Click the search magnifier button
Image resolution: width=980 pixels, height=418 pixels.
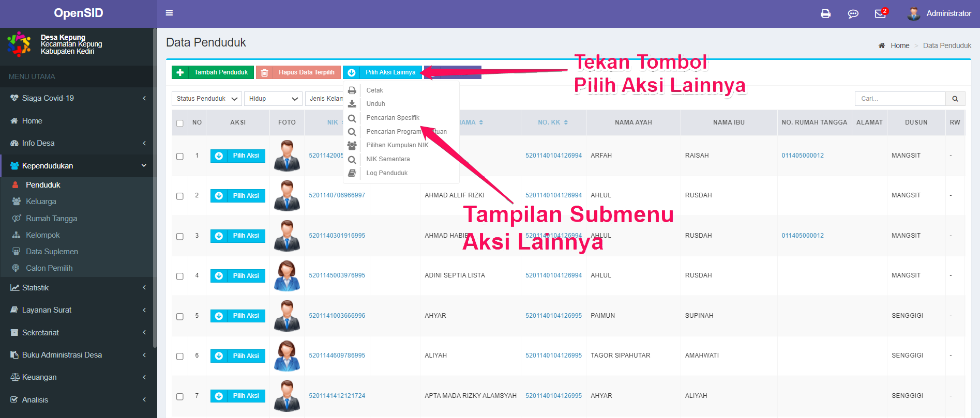[x=955, y=99]
